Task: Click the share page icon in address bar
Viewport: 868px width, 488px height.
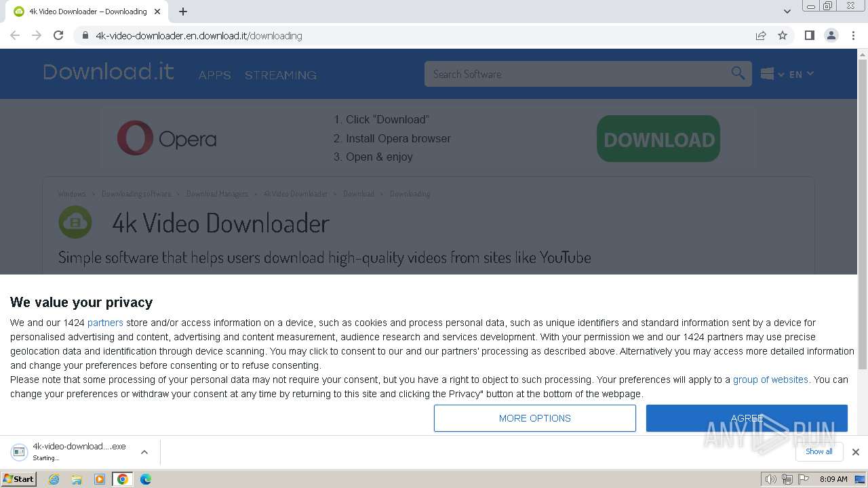Action: (761, 35)
